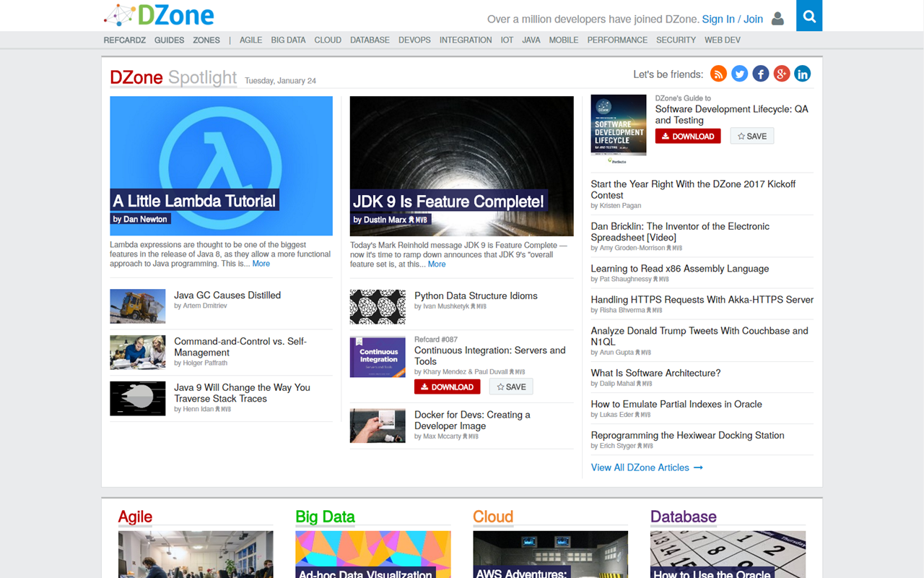Screen dimensions: 924x578
Task: Open Docker for Devs thumbnail
Action: point(378,426)
